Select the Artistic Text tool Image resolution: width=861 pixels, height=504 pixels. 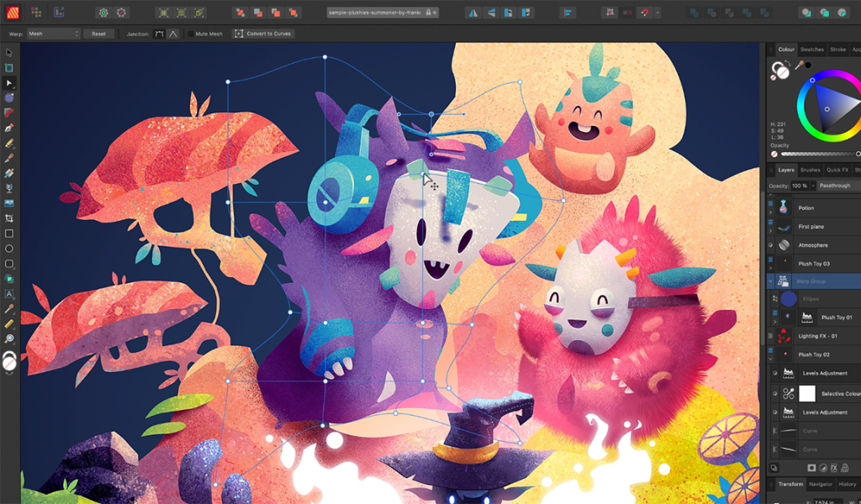(8, 294)
